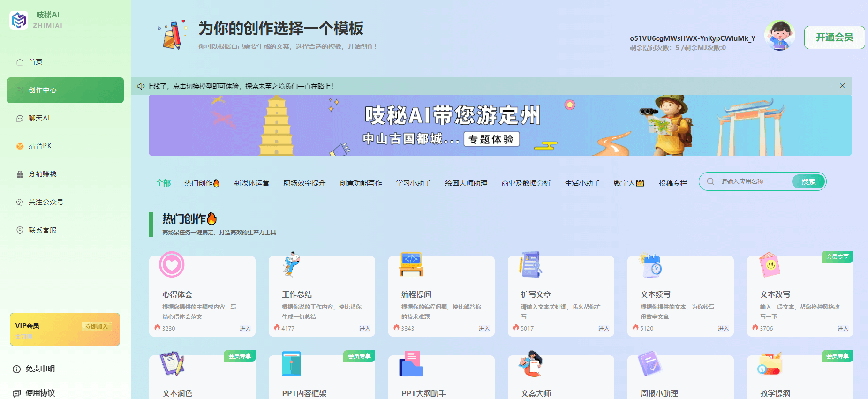The width and height of the screenshot is (868, 399).
Task: Click the 编程提问 code monitor icon
Action: coord(411,264)
